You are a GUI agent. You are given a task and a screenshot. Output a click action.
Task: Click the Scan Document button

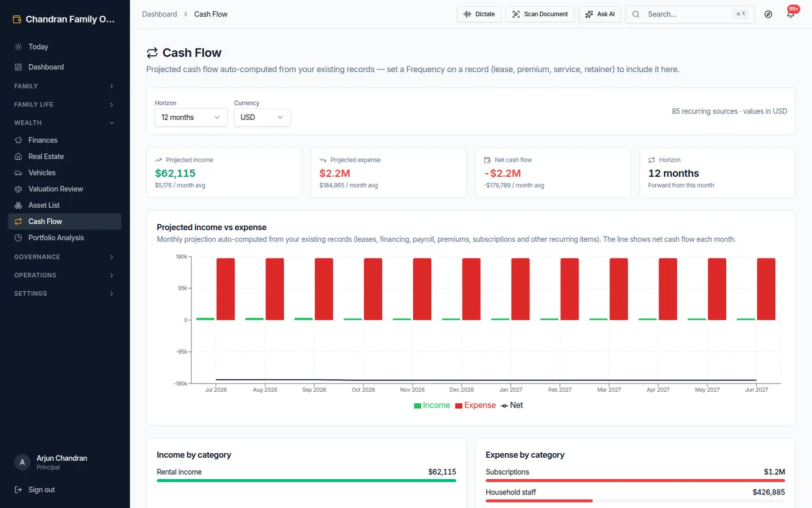click(x=540, y=14)
